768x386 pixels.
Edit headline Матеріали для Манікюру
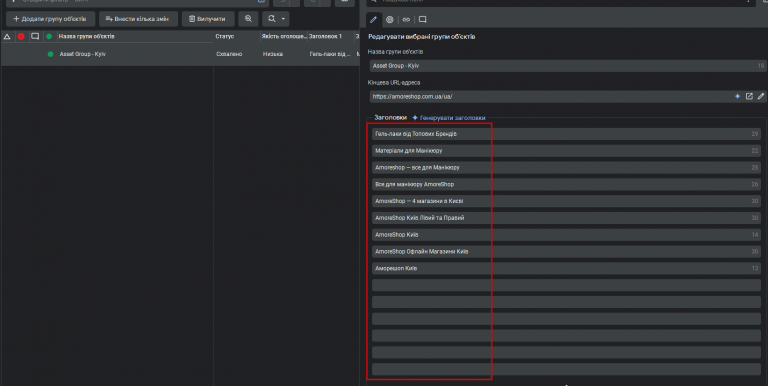(x=566, y=151)
